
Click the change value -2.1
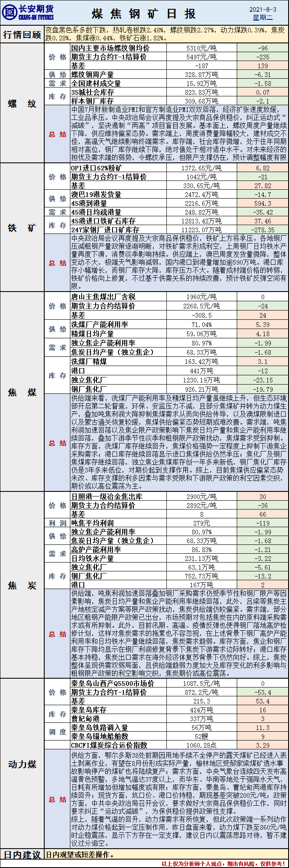[262, 101]
